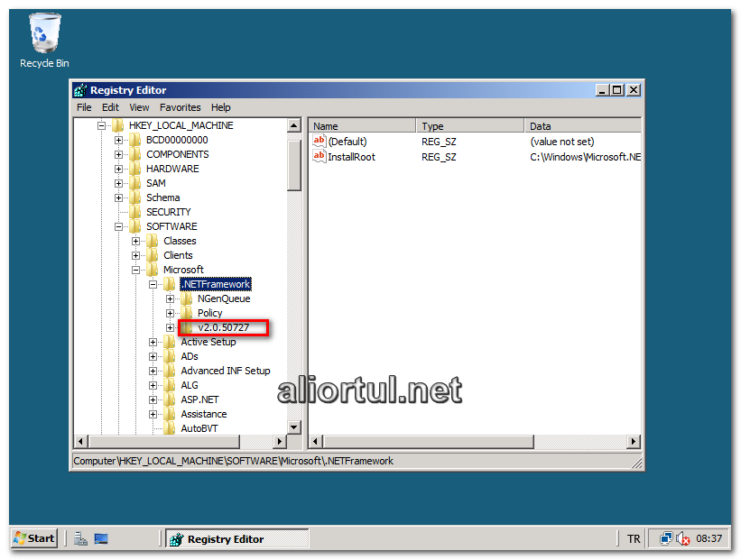Click the ASP.NET folder icon
The width and height of the screenshot is (741, 560).
coord(169,399)
